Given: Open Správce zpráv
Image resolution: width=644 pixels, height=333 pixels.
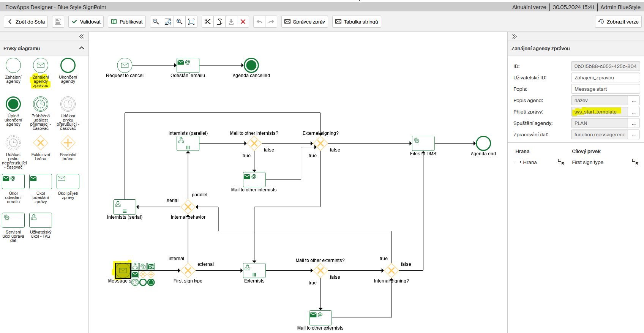Looking at the screenshot, I should [x=305, y=22].
